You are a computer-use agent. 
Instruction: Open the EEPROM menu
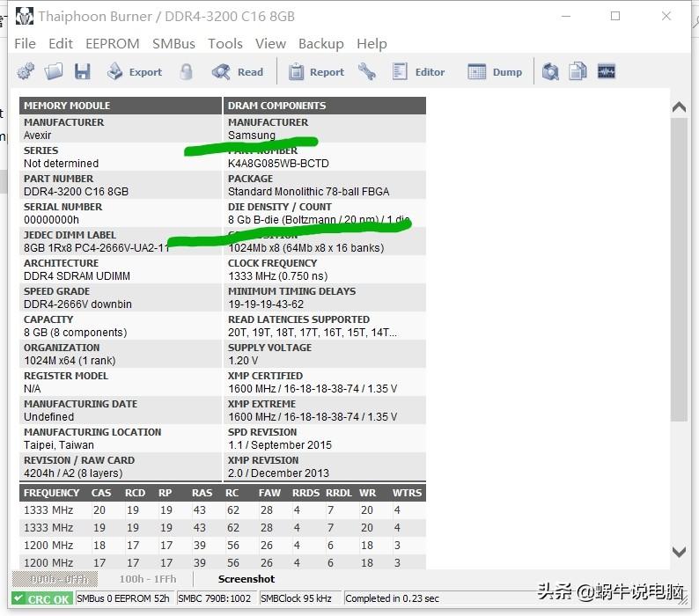[112, 43]
